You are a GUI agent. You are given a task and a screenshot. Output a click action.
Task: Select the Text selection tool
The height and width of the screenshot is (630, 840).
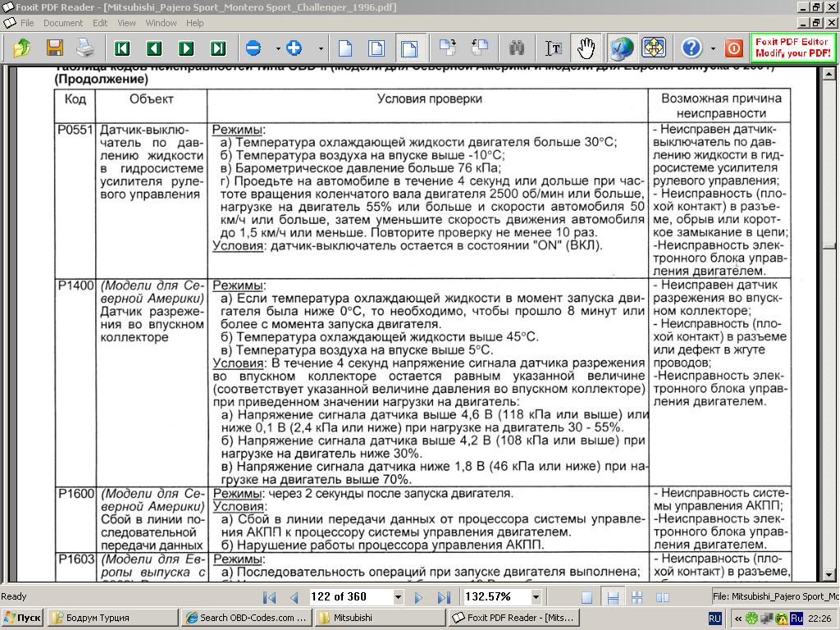click(555, 48)
